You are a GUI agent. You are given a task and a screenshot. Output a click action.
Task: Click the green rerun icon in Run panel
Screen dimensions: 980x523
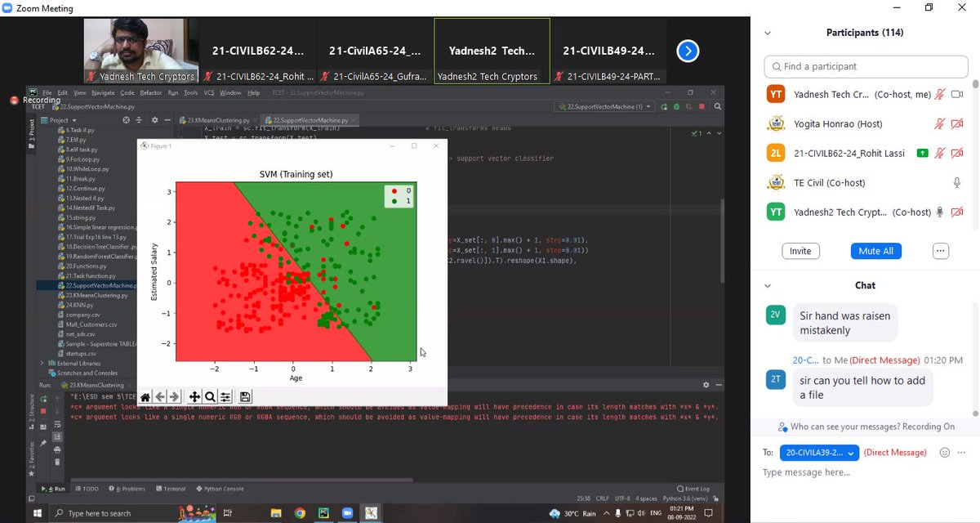click(x=43, y=399)
